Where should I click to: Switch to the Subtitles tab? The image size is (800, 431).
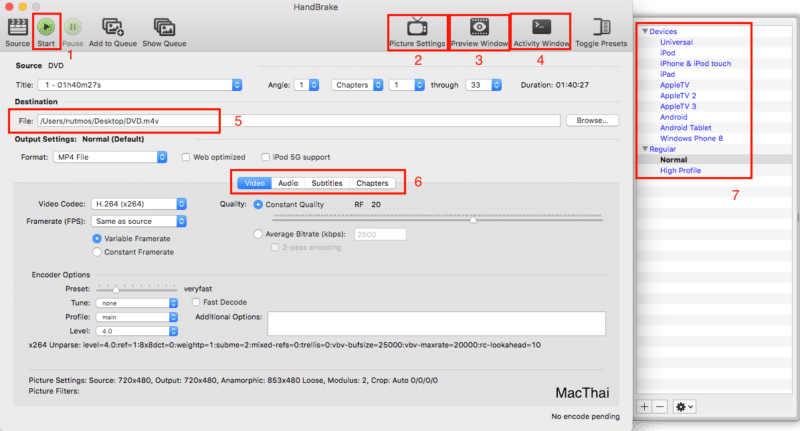pyautogui.click(x=327, y=183)
